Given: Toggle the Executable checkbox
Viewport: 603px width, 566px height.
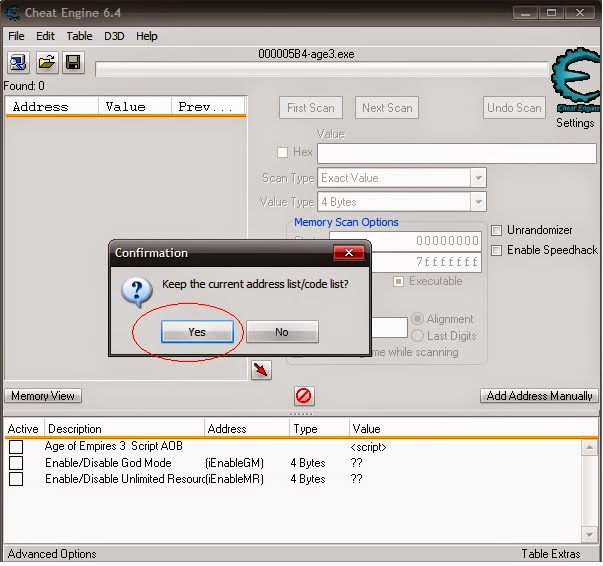Looking at the screenshot, I should point(398,281).
